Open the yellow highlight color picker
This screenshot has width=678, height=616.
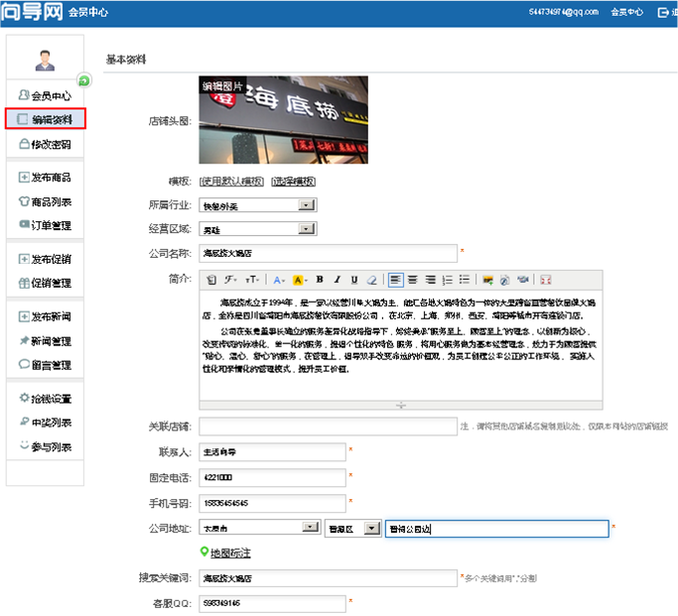[x=300, y=280]
